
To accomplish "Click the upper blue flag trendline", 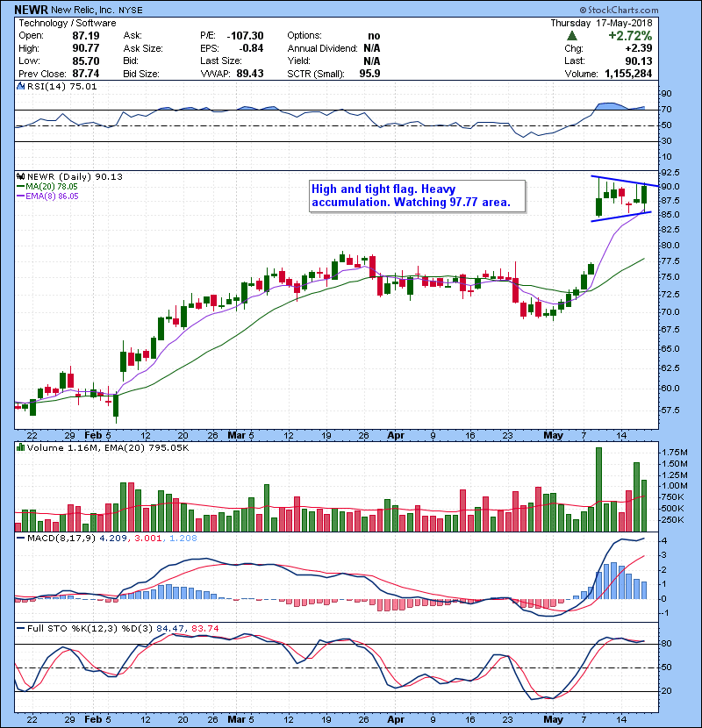I will 625,181.
